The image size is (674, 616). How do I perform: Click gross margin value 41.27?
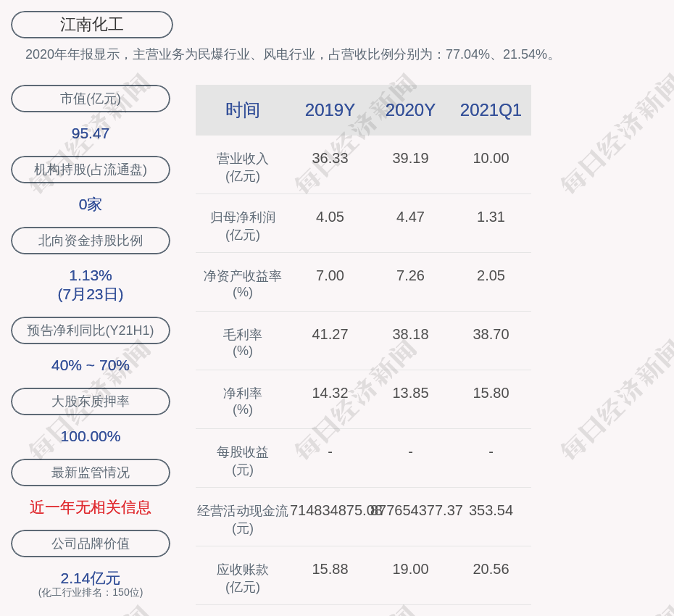[x=330, y=334]
